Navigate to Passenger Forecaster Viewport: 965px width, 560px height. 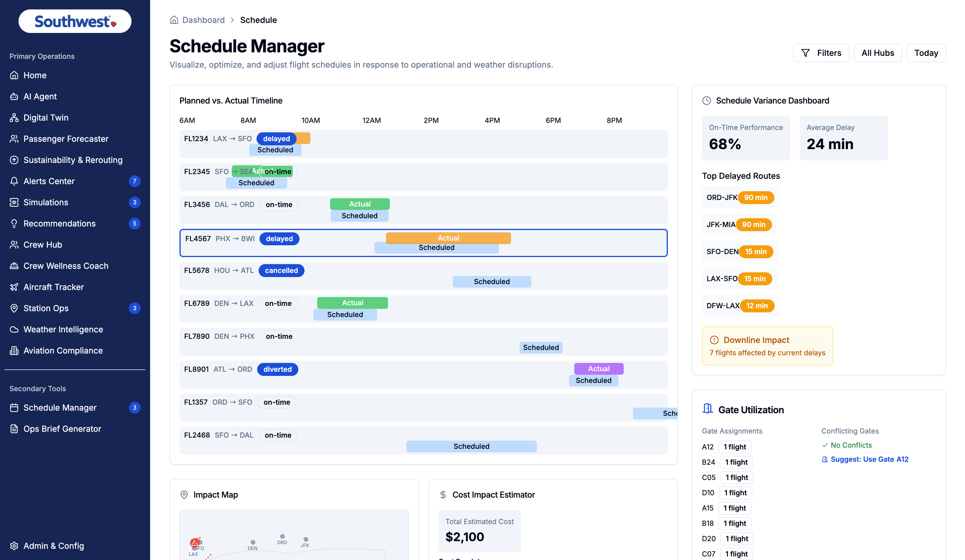click(x=75, y=139)
